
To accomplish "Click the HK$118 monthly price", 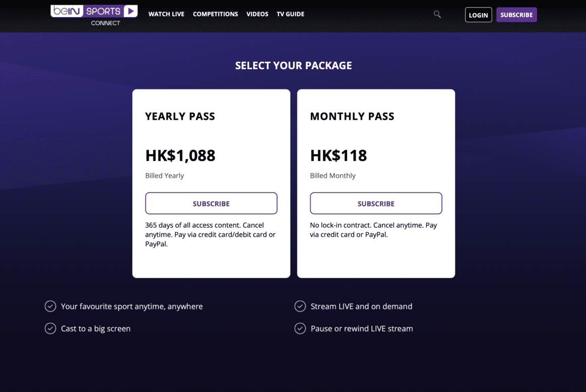I will pyautogui.click(x=338, y=155).
